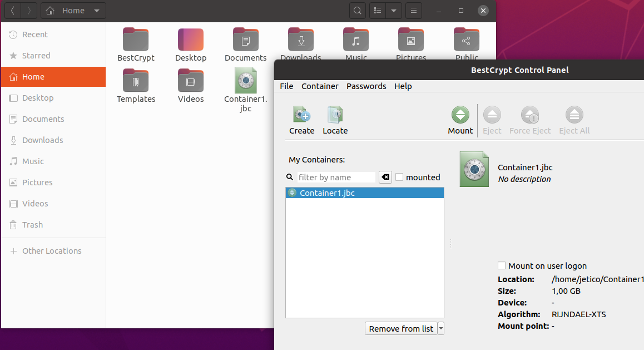This screenshot has height=350, width=644.
Task: Open Documents in the Files sidebar
Action: tap(53, 119)
